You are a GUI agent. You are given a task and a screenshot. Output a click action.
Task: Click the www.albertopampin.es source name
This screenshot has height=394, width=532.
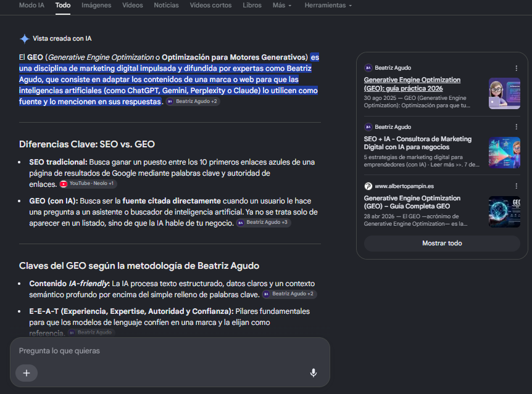pos(404,186)
